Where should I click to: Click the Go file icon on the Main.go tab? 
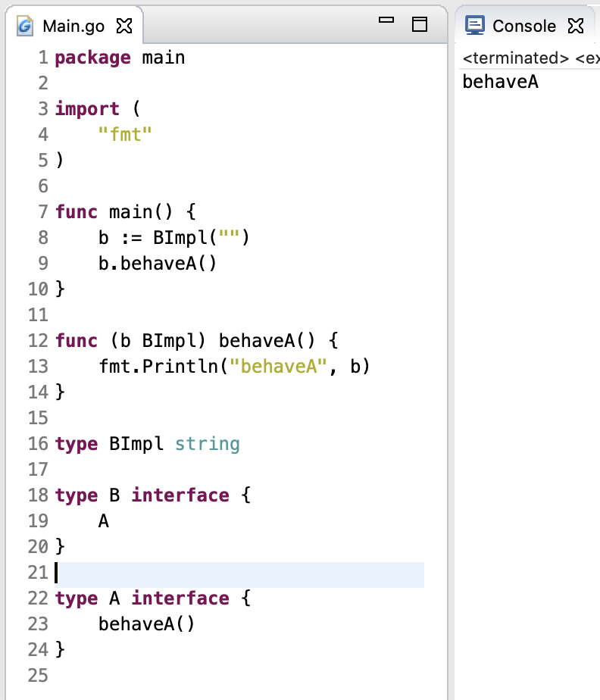tap(26, 27)
